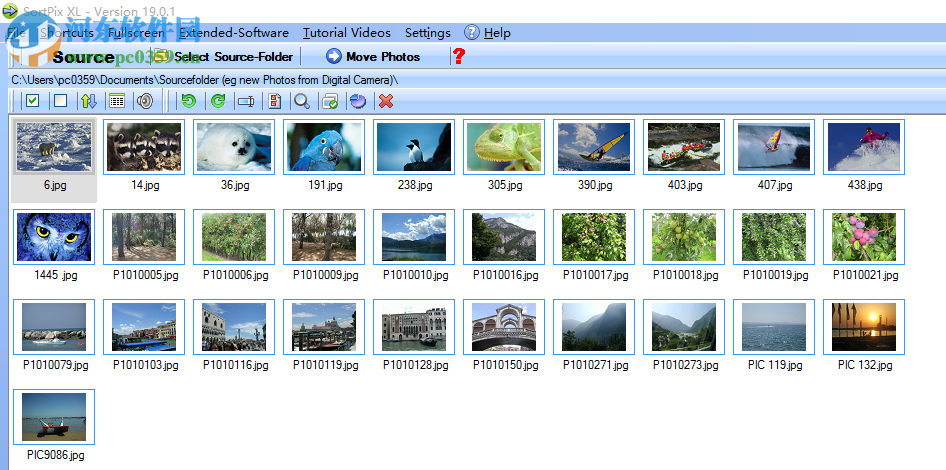Select the P1010271.jpg thumbnail
The image size is (946, 470).
[594, 327]
